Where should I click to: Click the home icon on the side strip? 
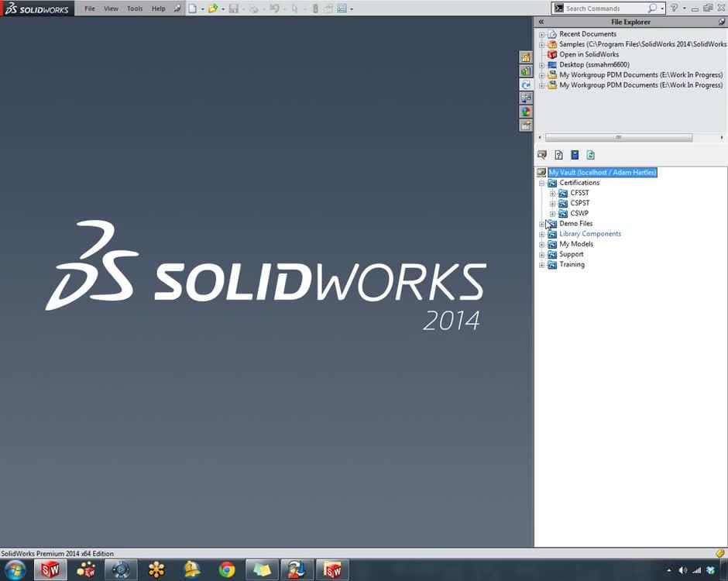pos(526,57)
